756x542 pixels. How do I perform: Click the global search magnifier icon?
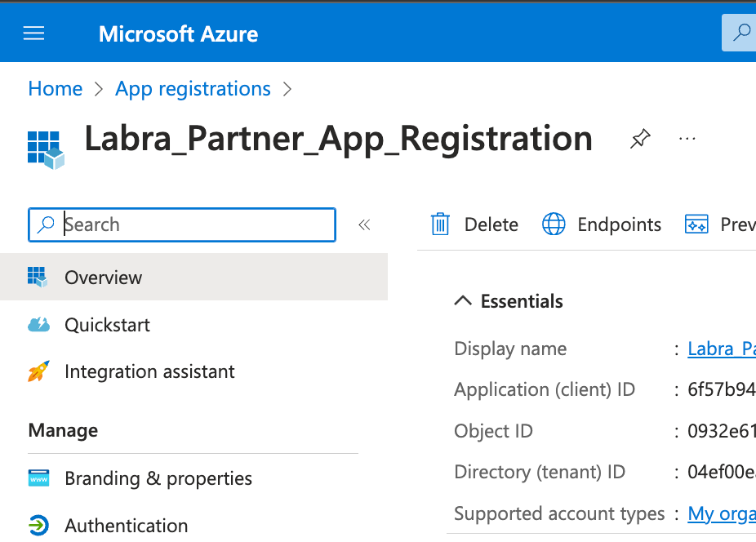coord(741,33)
